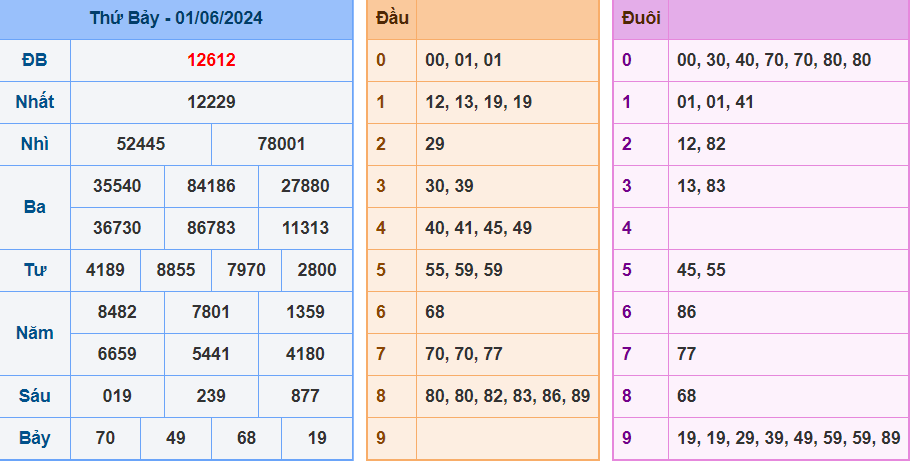Select third prize number 84186
911x461 pixels.
coord(211,185)
